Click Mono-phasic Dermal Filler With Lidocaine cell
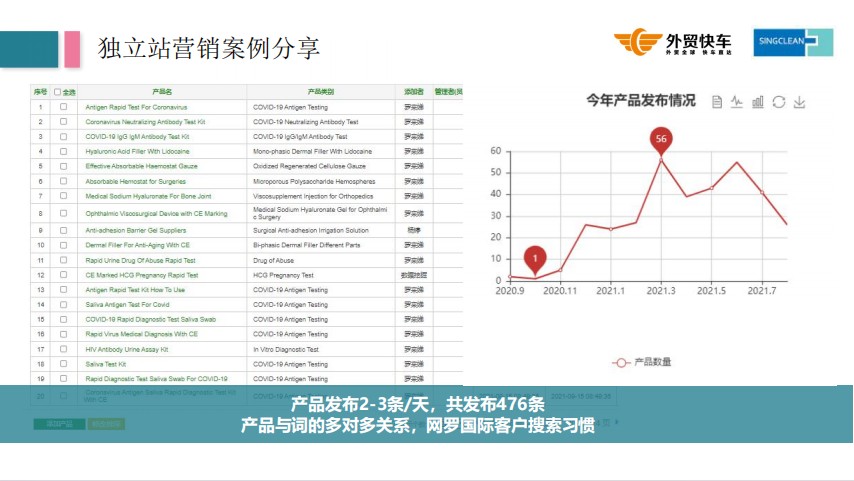854x481 pixels. (x=313, y=151)
